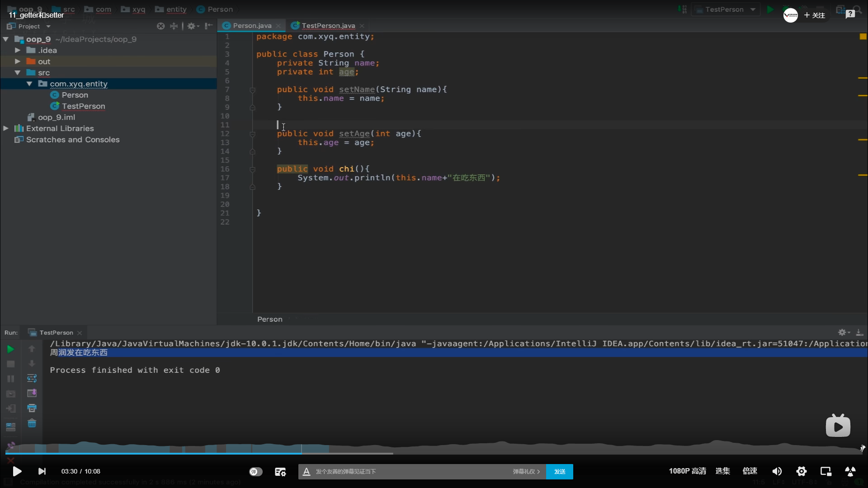Open 1080P 高清 quality selector
This screenshot has height=488, width=868.
(x=687, y=471)
